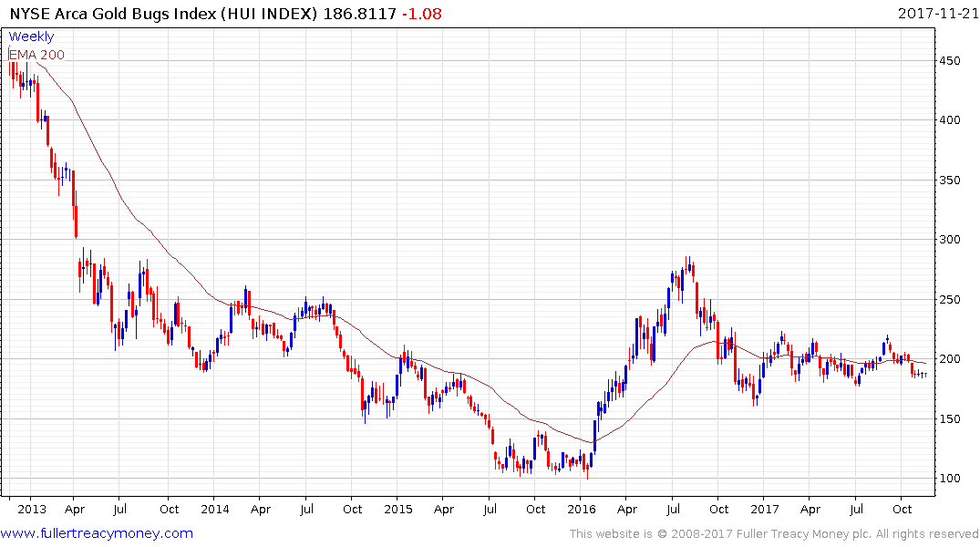The height and width of the screenshot is (547, 980).
Task: Click the 350 price axis label
Action: tap(950, 180)
